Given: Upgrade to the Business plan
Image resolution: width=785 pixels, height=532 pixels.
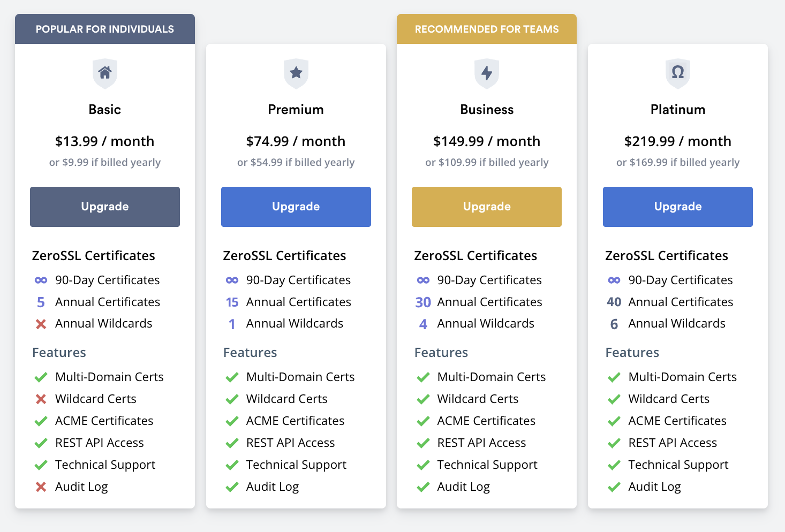Looking at the screenshot, I should point(487,207).
